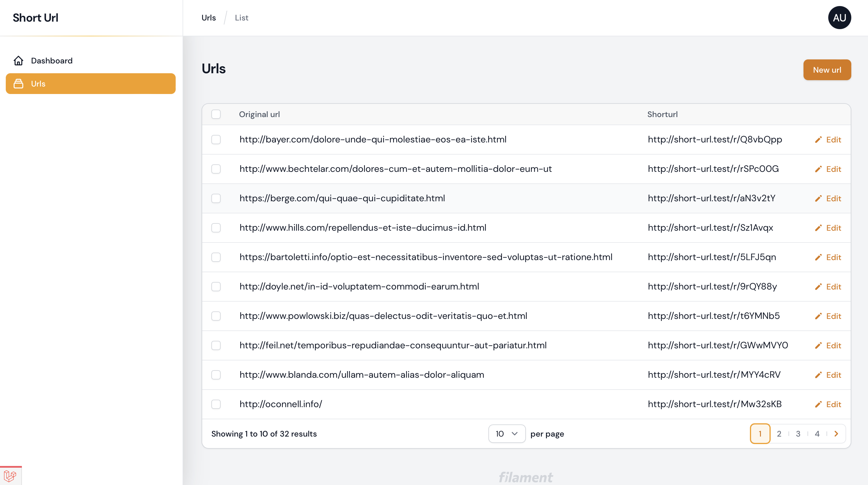
Task: Click the Urls sidebar stack icon
Action: [x=18, y=84]
